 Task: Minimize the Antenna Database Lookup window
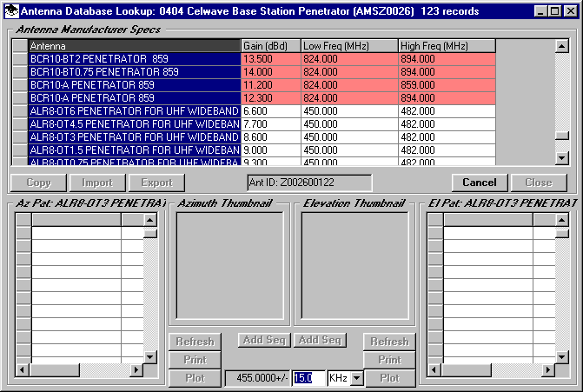pos(540,11)
